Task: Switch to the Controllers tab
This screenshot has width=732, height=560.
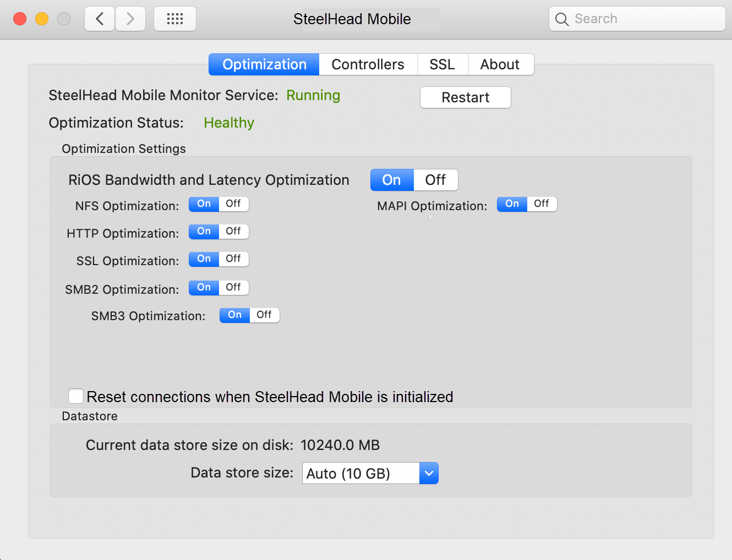Action: 368,64
